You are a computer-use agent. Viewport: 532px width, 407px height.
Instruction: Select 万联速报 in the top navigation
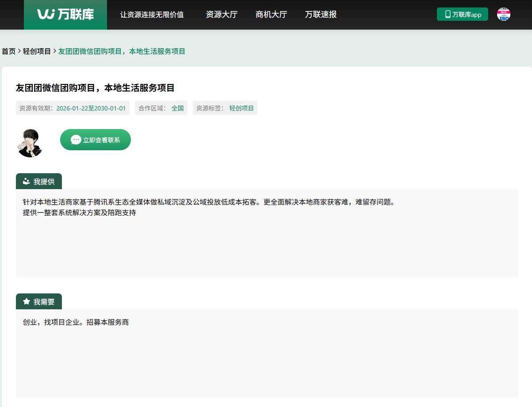click(321, 15)
